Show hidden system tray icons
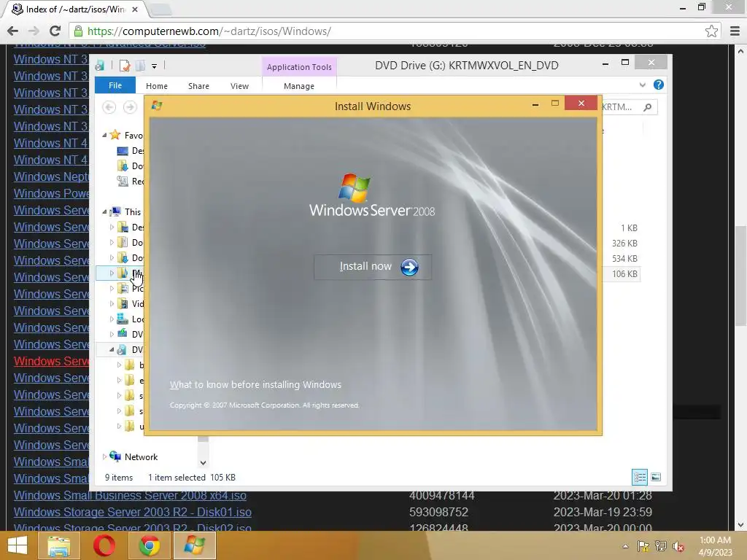Image resolution: width=747 pixels, height=560 pixels. pyautogui.click(x=625, y=546)
